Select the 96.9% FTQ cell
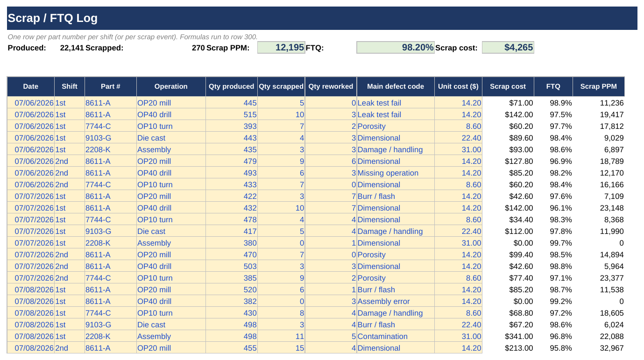 (553, 161)
